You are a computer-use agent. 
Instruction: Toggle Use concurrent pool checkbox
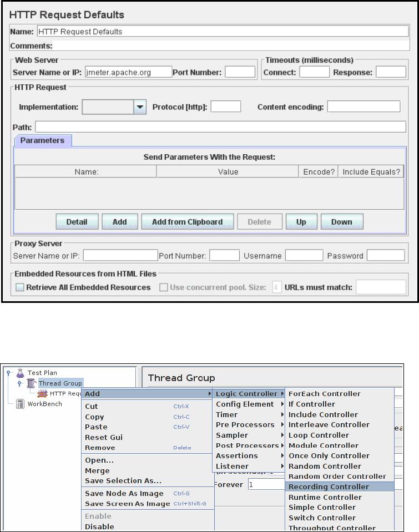pos(164,287)
